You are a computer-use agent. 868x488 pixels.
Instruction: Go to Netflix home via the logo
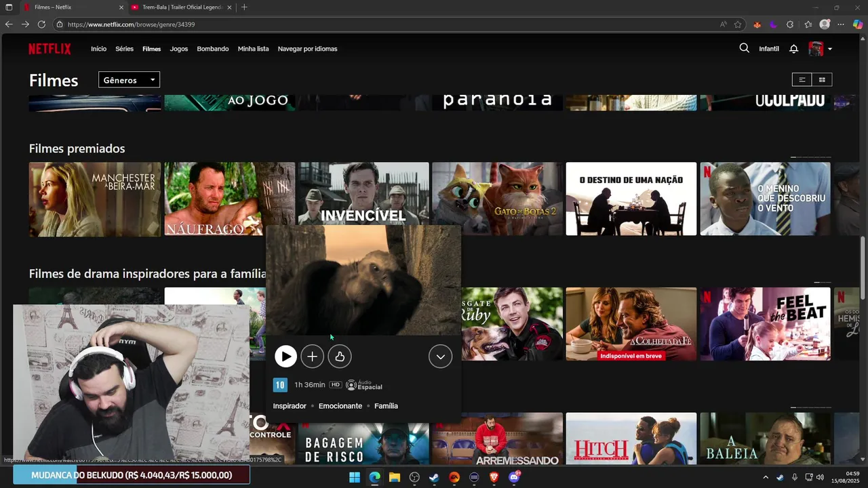[50, 49]
